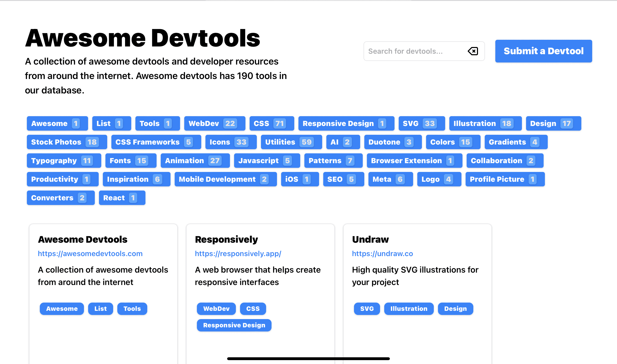Click WebDev tag in Responsively card
This screenshot has height=364, width=617.
tap(216, 309)
